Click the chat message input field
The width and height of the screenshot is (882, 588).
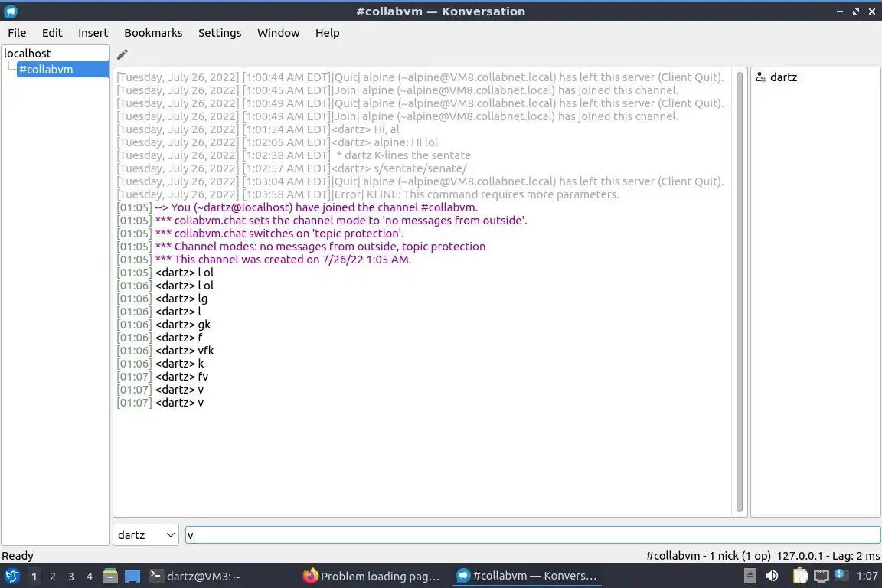click(x=533, y=534)
